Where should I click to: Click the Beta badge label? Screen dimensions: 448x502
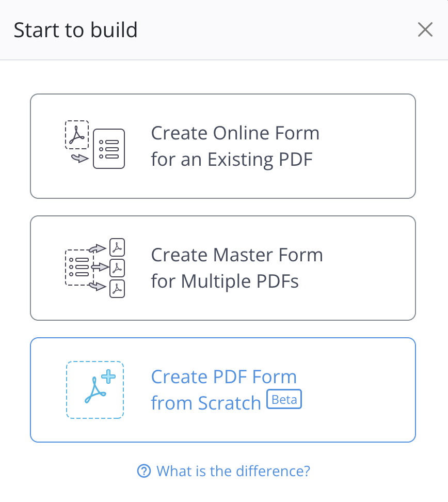(284, 400)
